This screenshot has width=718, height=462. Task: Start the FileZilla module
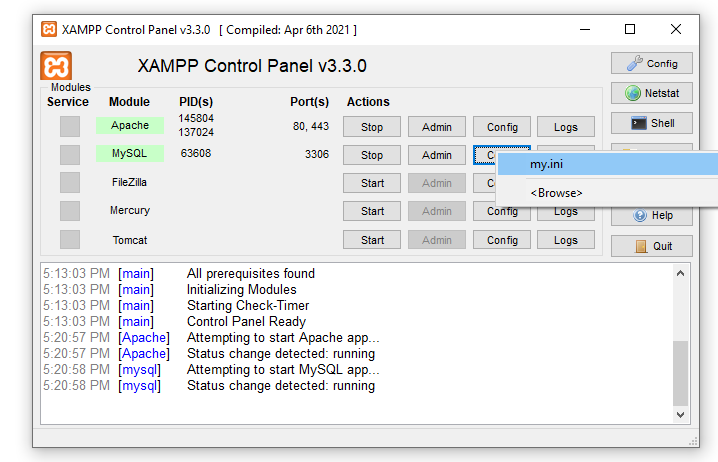(x=372, y=183)
